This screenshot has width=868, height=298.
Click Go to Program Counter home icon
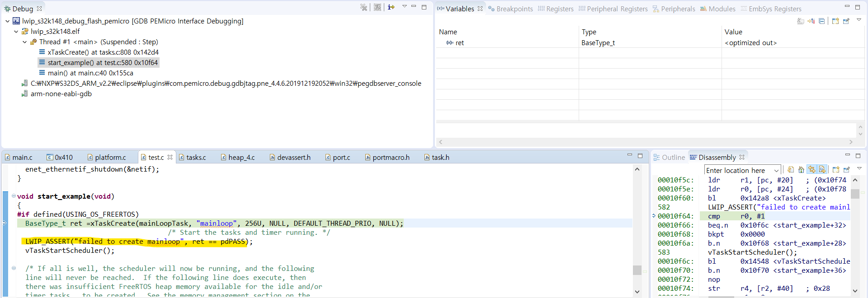point(801,170)
